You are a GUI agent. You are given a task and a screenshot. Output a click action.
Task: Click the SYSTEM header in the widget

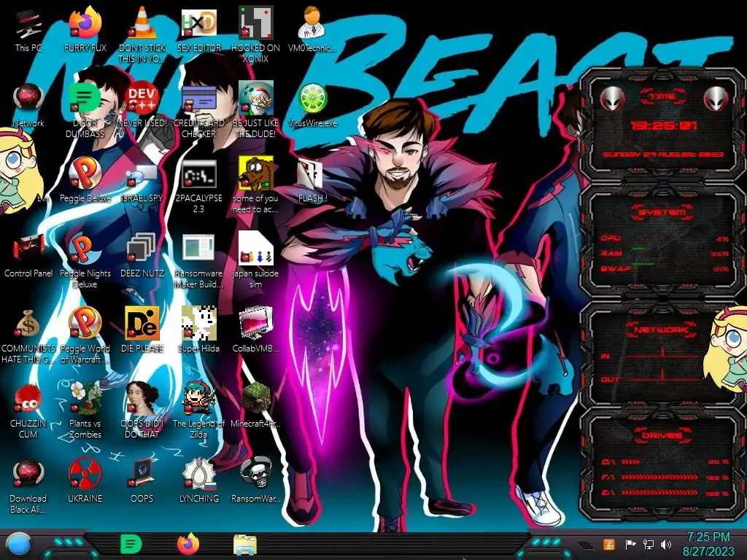pos(662,212)
